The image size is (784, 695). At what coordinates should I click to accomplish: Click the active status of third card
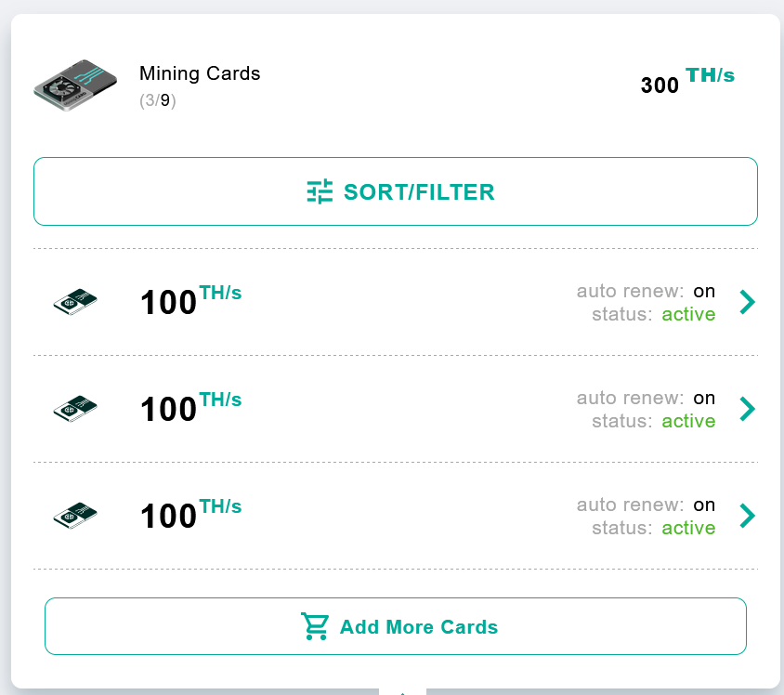pyautogui.click(x=688, y=528)
